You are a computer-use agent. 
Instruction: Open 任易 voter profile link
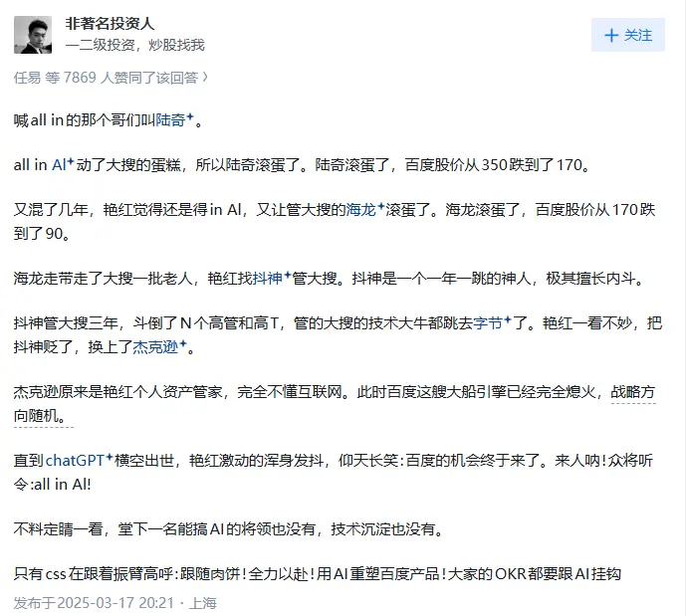(27, 78)
